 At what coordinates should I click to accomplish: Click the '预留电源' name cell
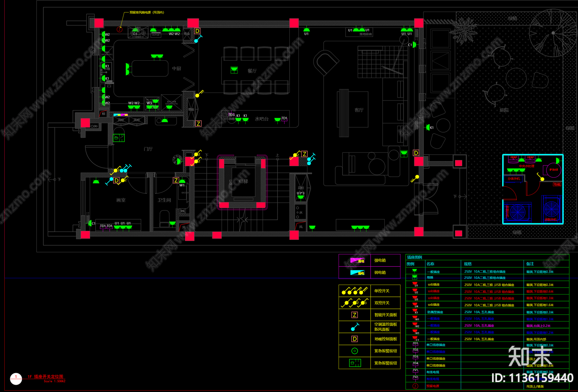click(433, 386)
